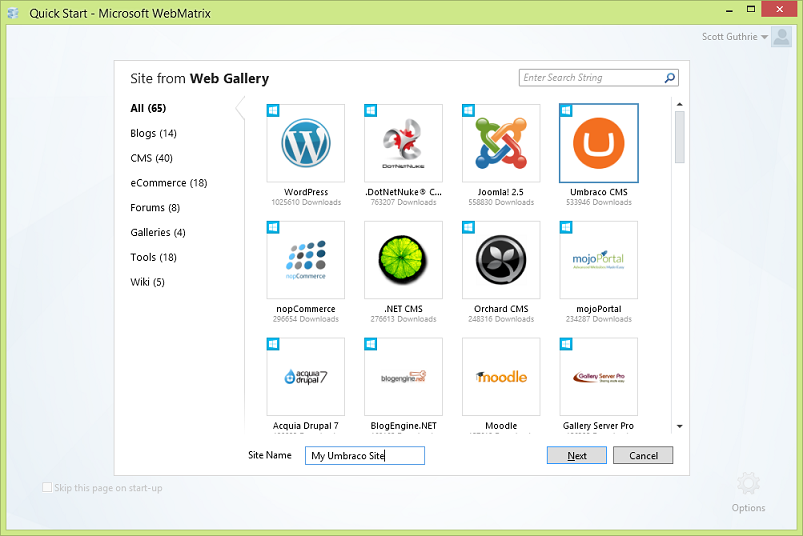Screen dimensions: 803x536
Task: Click the Windows badge on mojoPortal tile
Action: (x=566, y=227)
